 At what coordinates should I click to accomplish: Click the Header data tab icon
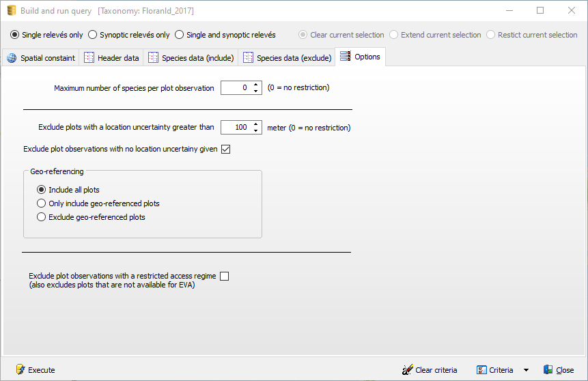89,58
